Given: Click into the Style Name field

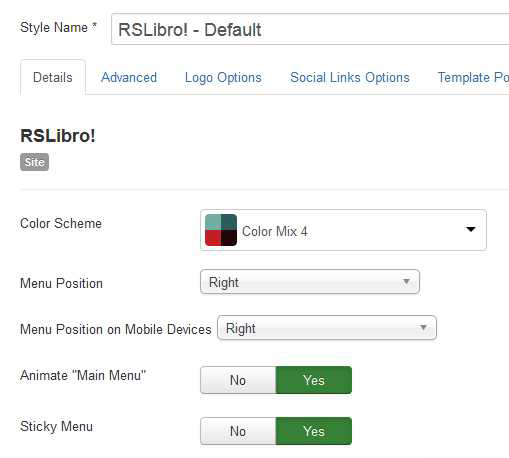Looking at the screenshot, I should (x=310, y=29).
